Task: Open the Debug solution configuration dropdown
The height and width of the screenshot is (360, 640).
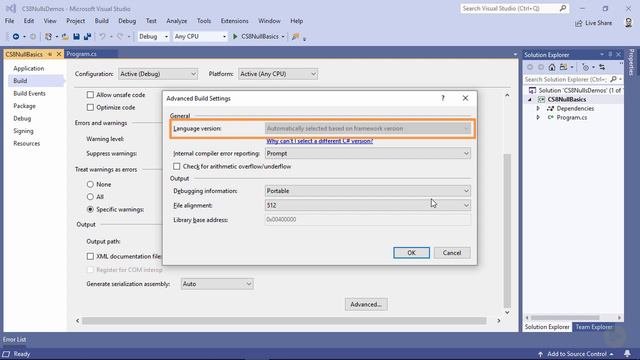Action: 153,37
